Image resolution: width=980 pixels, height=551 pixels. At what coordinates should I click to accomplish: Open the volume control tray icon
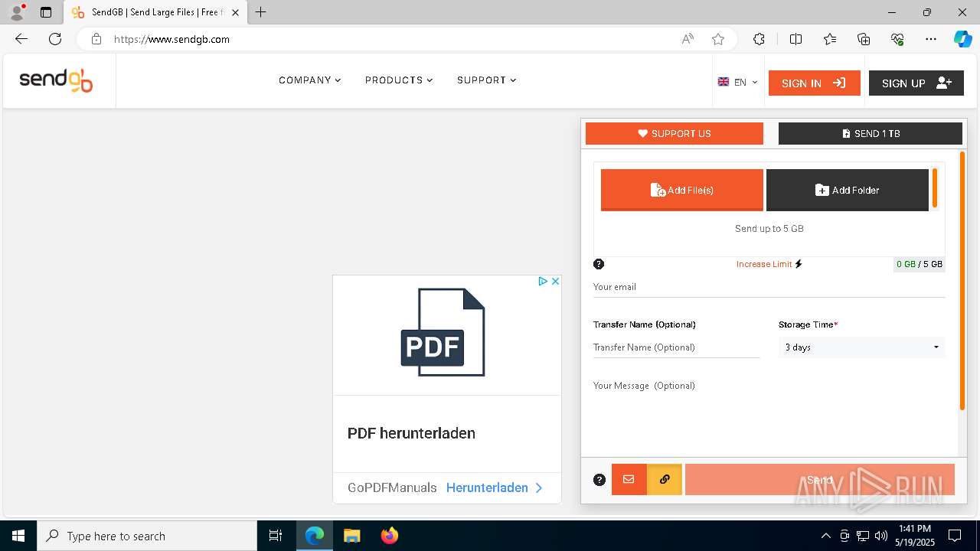(x=880, y=536)
